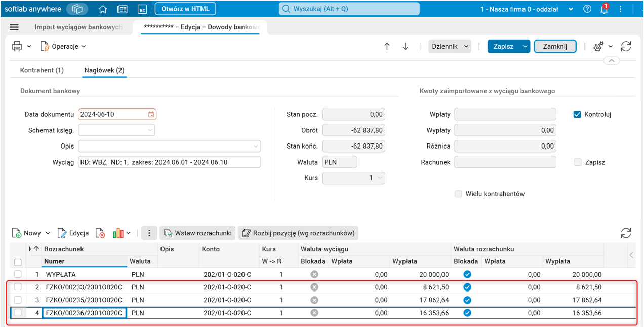Screen dimensions: 644x327
Task: Click the printer icon
Action: [17, 46]
